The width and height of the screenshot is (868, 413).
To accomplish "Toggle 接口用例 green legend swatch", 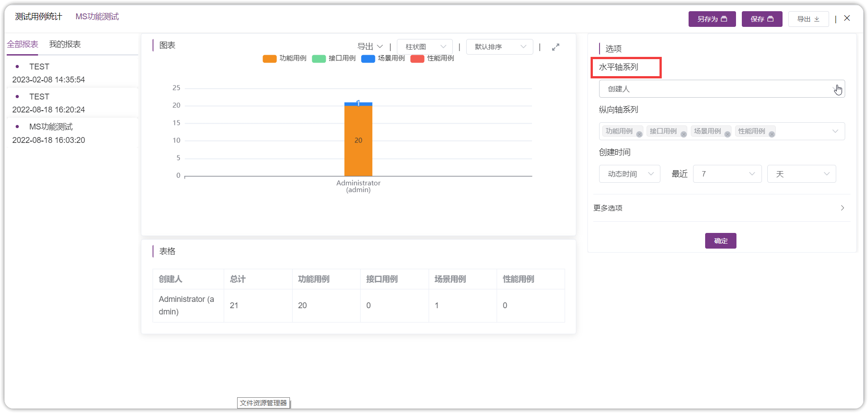I will tap(319, 59).
